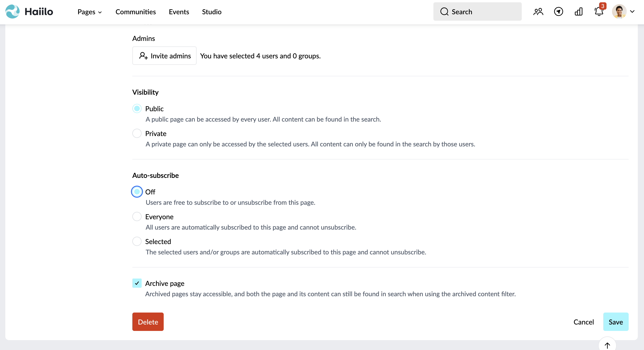This screenshot has height=350, width=644.
Task: Click the user profile avatar
Action: (619, 11)
